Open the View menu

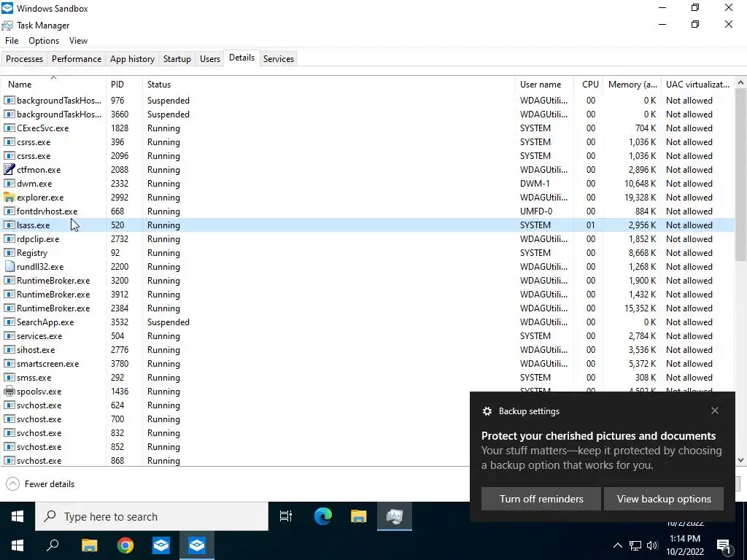pos(78,41)
